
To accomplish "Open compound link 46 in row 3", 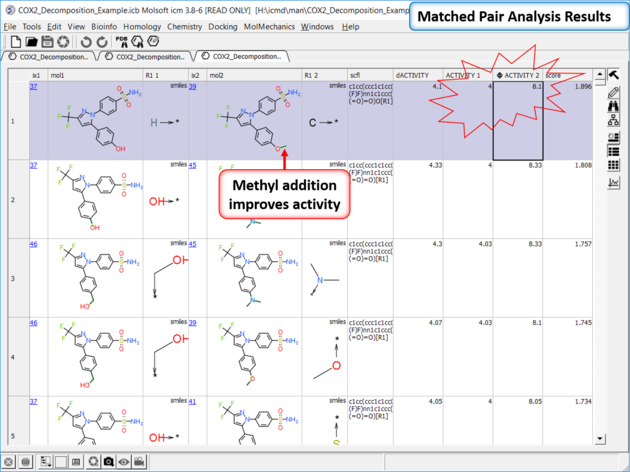I will pos(34,243).
